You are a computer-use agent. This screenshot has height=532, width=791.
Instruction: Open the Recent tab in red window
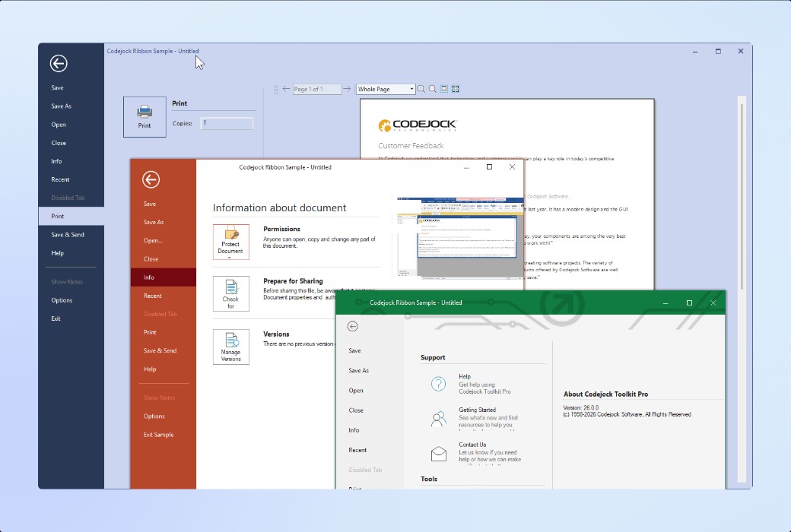point(163,296)
